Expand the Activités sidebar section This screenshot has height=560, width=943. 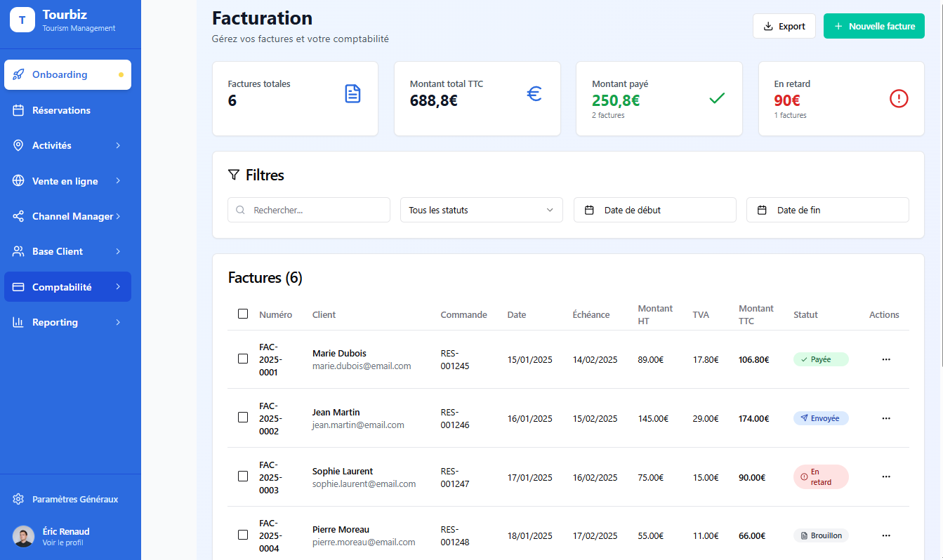point(119,145)
